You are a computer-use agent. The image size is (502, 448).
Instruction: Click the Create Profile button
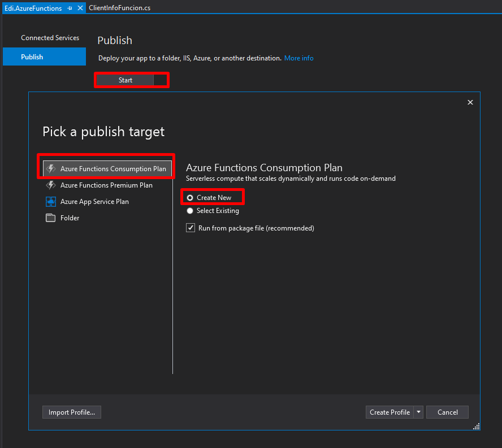pyautogui.click(x=390, y=412)
